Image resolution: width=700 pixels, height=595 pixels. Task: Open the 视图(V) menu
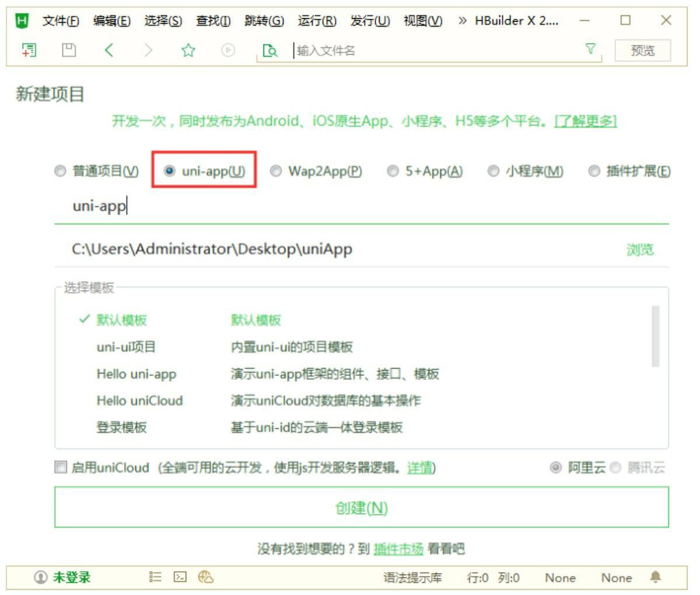click(x=423, y=21)
